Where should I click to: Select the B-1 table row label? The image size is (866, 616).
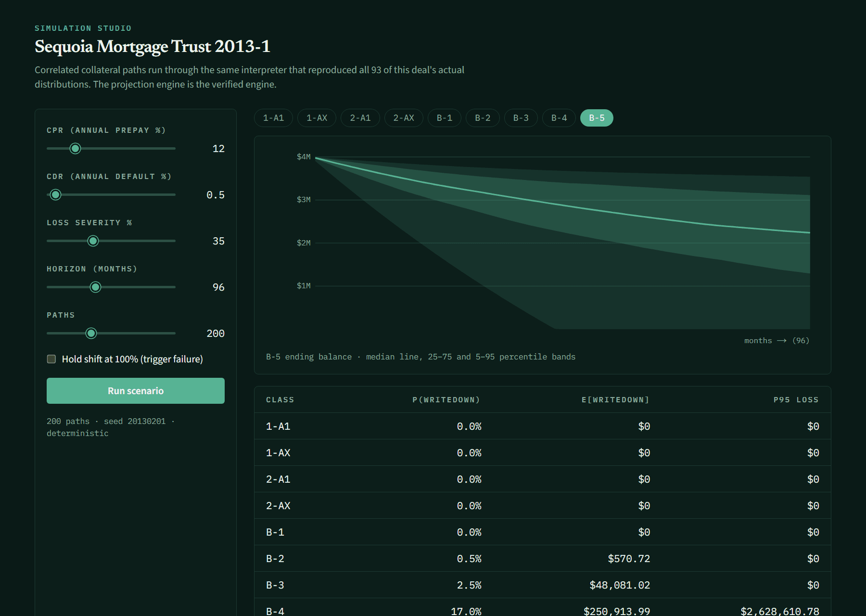pos(275,532)
